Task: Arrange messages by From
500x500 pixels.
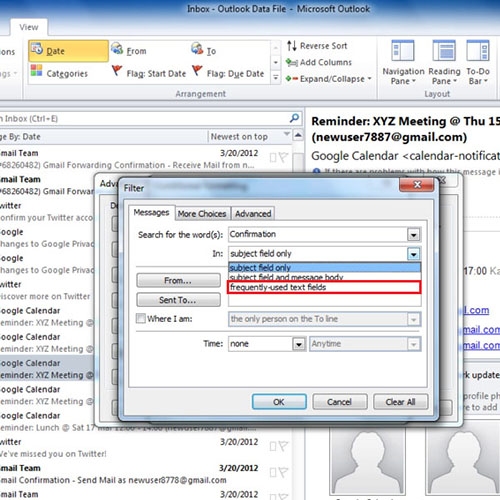Action: [129, 51]
